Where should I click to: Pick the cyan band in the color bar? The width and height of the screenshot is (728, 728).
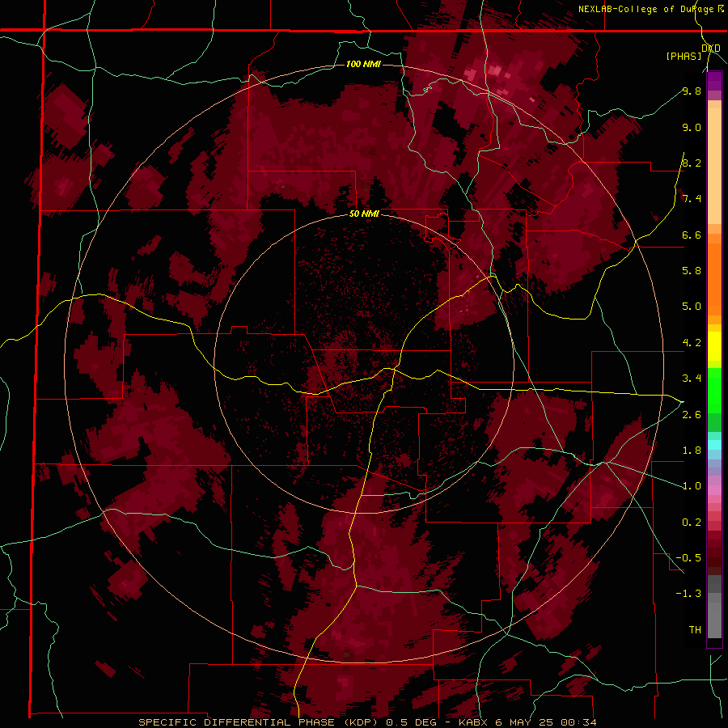[714, 445]
